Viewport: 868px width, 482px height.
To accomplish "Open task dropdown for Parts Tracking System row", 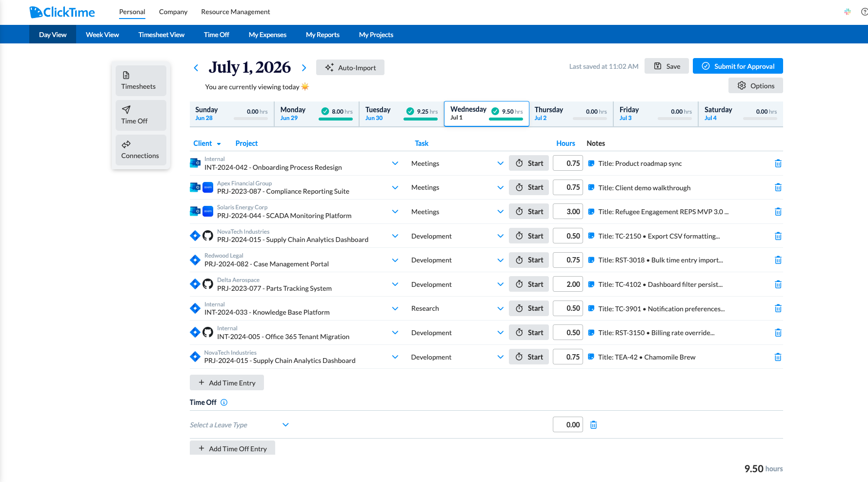I will 500,284.
